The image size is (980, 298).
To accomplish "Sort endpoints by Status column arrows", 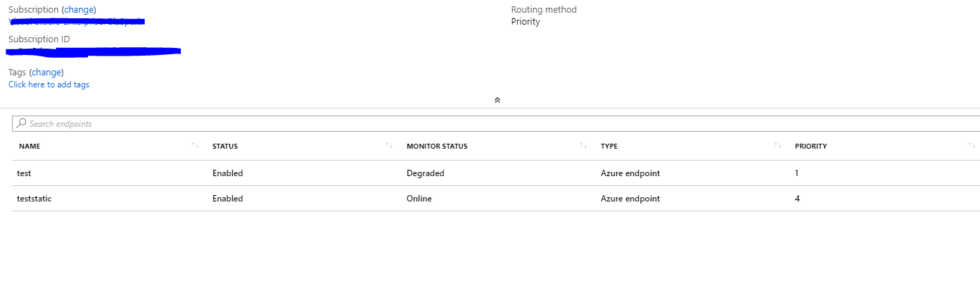I will tap(389, 146).
